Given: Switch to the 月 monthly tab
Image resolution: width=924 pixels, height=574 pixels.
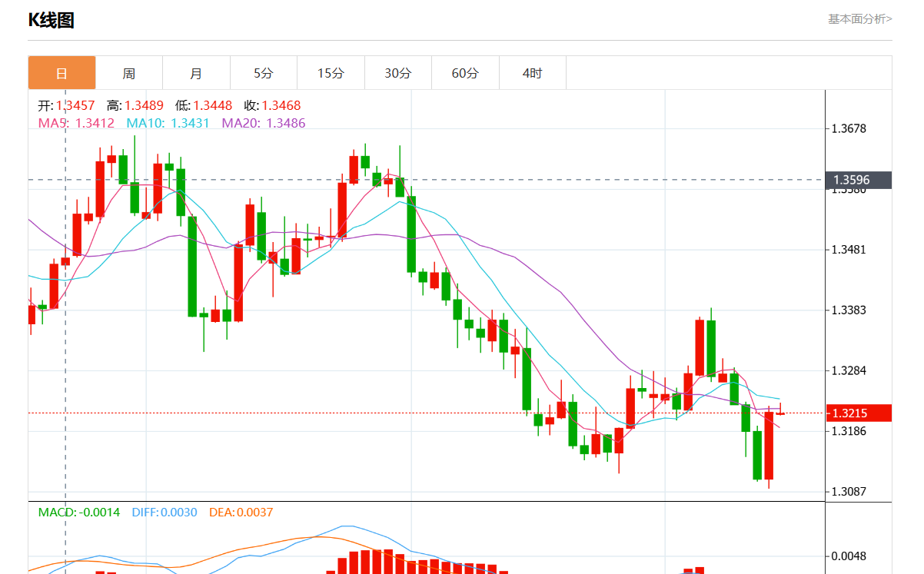Looking at the screenshot, I should (196, 73).
